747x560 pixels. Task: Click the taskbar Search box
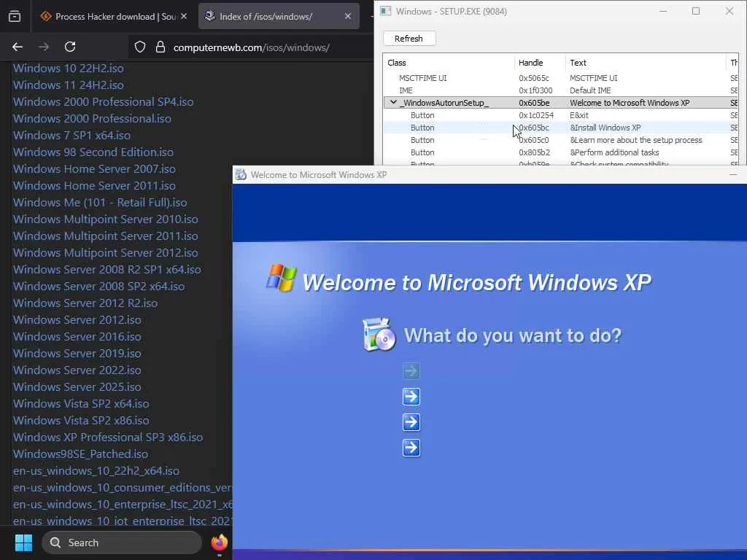click(x=122, y=542)
